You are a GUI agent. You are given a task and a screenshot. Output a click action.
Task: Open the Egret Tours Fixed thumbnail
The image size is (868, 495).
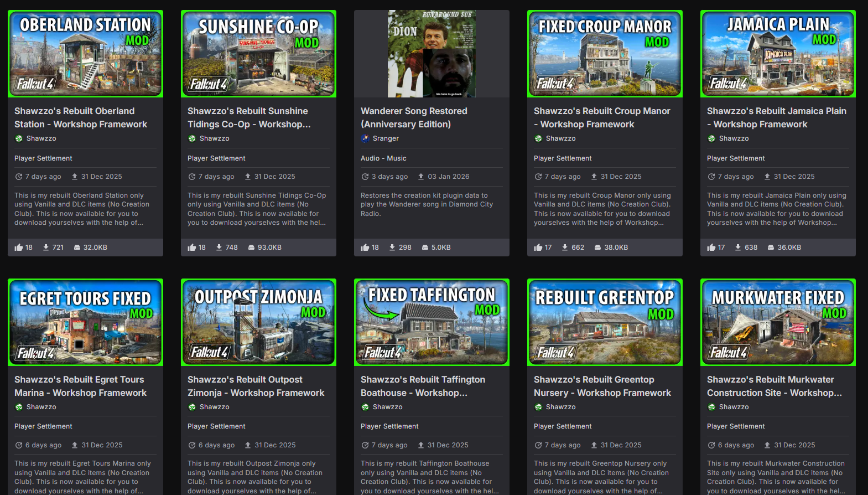85,322
